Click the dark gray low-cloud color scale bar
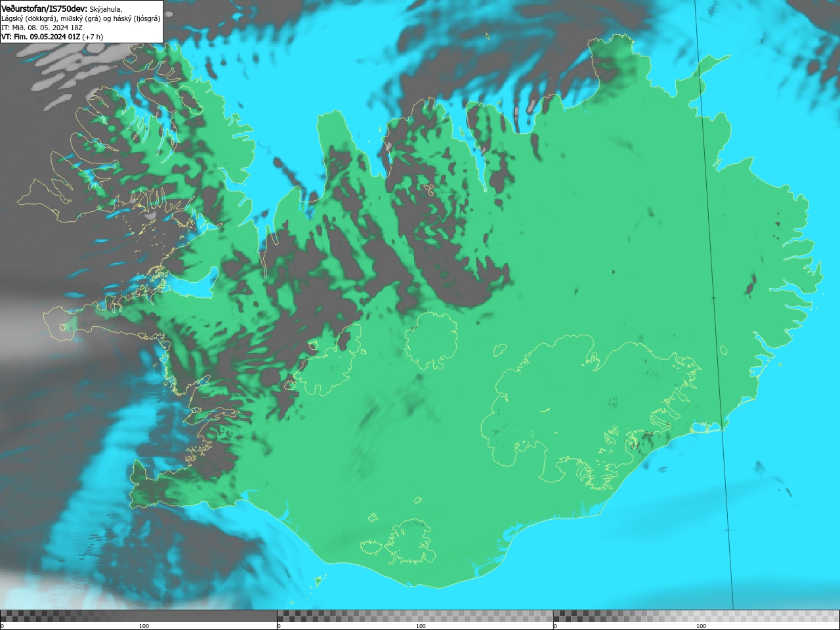The image size is (840, 630). tap(138, 616)
